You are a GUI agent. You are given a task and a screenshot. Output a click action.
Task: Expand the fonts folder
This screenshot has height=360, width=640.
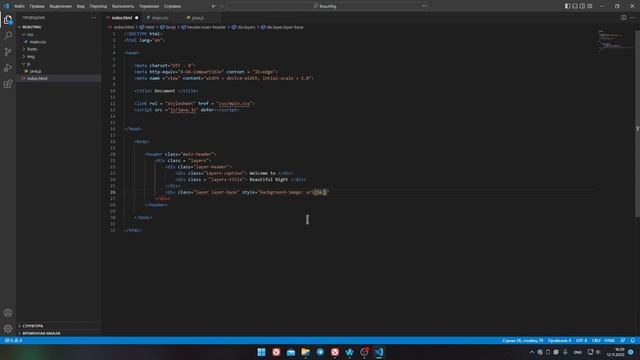point(31,49)
